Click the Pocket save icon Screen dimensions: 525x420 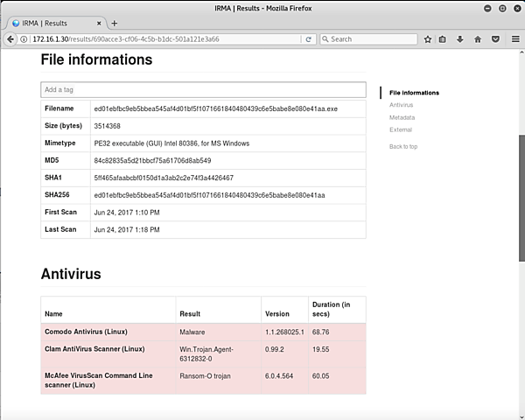coord(495,39)
